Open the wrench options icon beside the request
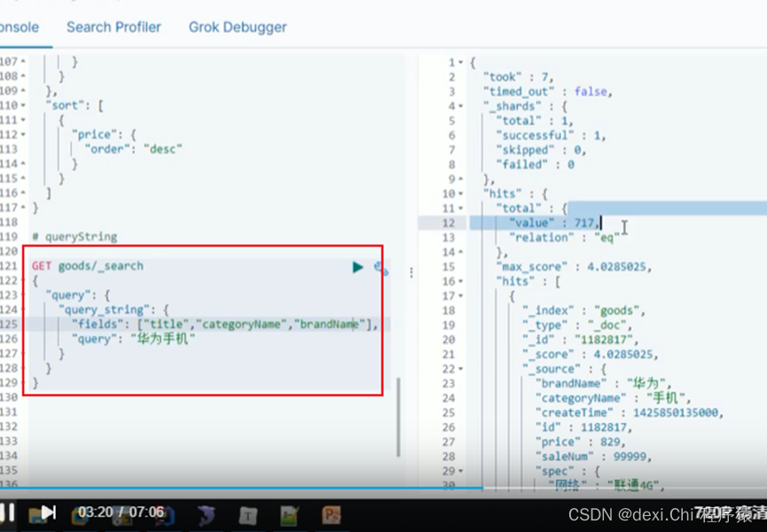Screen dimensions: 767x532 tap(381, 268)
